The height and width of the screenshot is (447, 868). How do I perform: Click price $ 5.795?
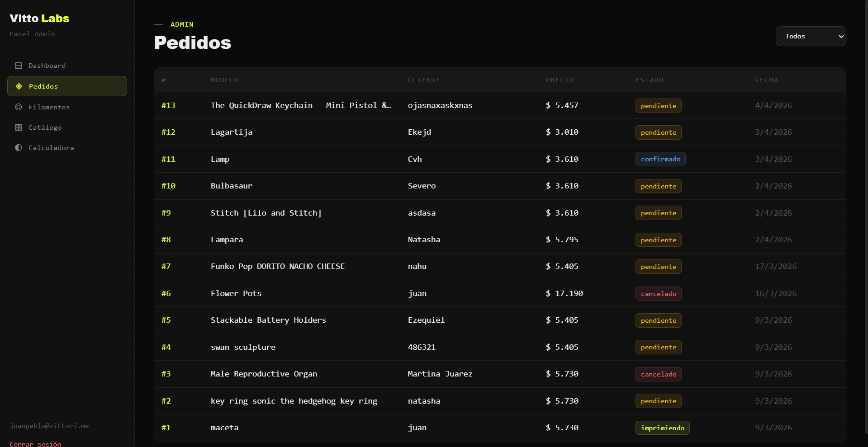tap(562, 240)
